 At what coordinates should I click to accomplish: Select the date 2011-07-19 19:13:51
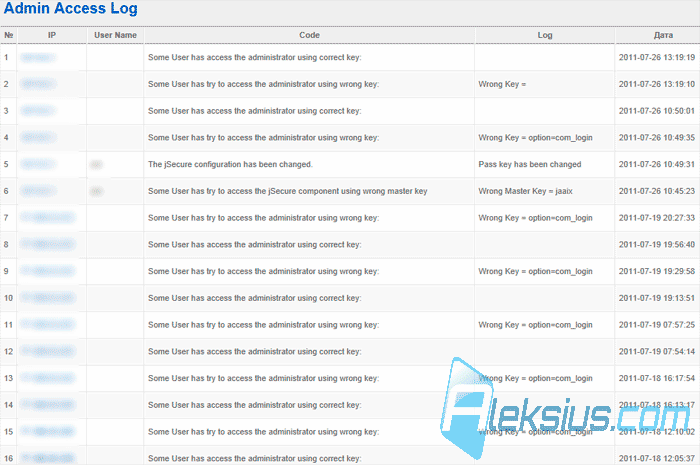point(657,298)
